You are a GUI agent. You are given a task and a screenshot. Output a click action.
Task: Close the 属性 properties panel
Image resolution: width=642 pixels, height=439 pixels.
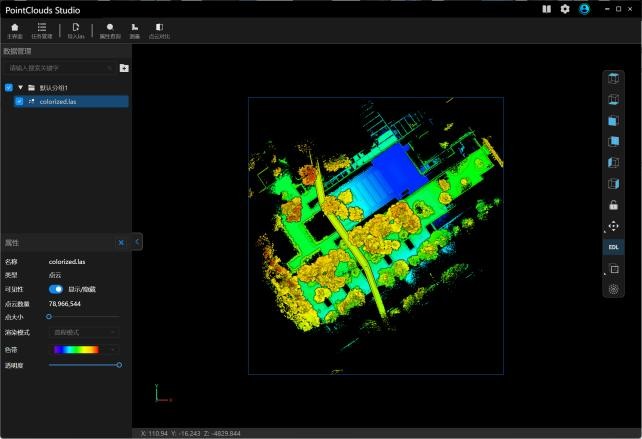[121, 242]
